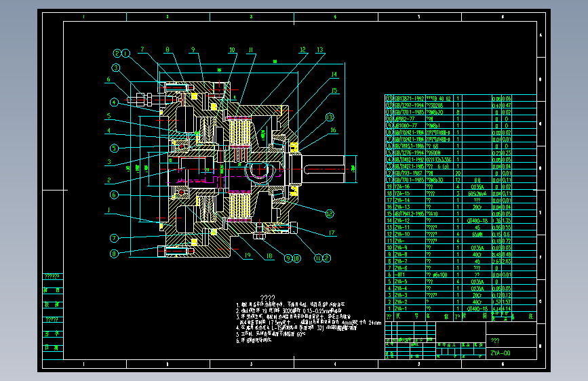Select ZYA-5 row code in parts list
The height and width of the screenshot is (381, 588).
click(x=401, y=281)
